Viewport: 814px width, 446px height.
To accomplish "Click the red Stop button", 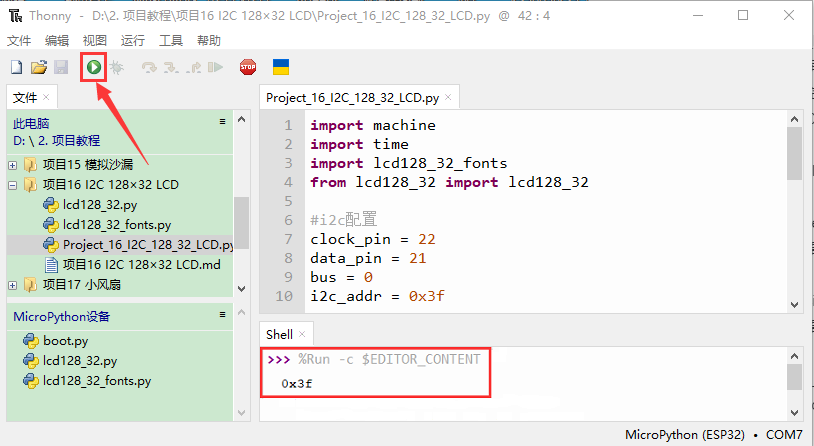I will coord(247,68).
